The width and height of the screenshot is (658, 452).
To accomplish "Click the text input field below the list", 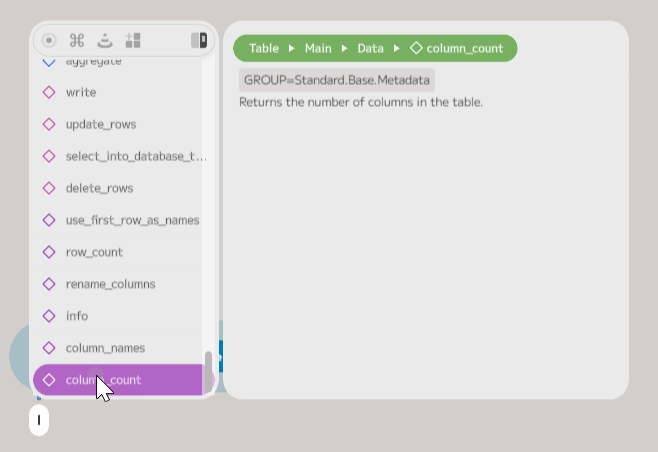I will 39,420.
